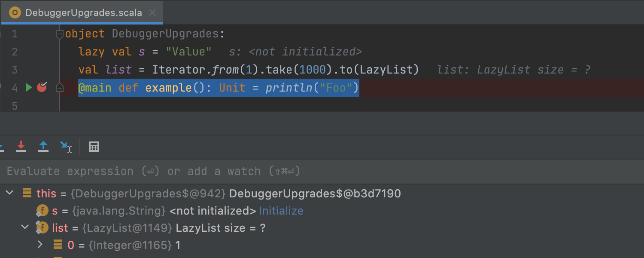Click the field icon beside variable s
The height and width of the screenshot is (258, 644).
42,211
